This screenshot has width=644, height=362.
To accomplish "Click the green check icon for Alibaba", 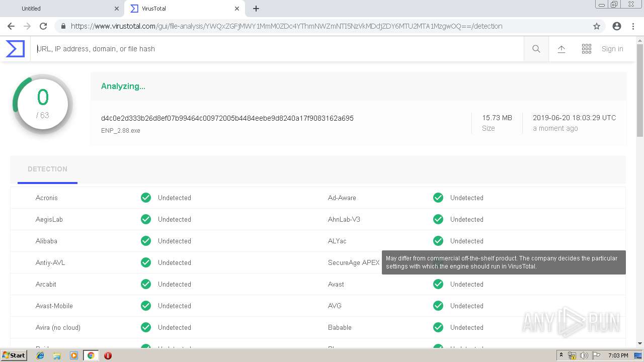I will [146, 241].
